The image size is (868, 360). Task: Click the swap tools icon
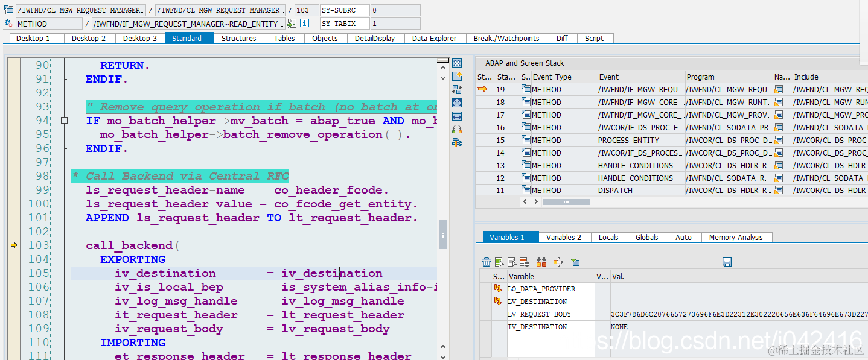click(x=457, y=130)
